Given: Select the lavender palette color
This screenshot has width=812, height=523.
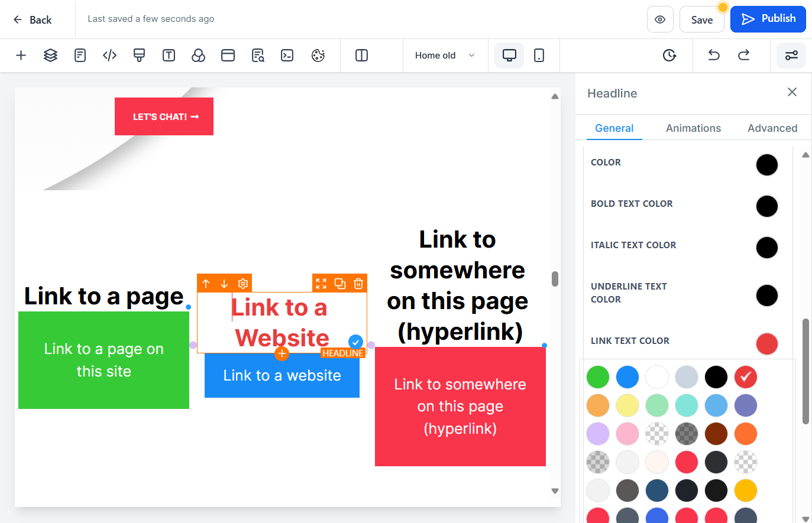Looking at the screenshot, I should [x=598, y=434].
